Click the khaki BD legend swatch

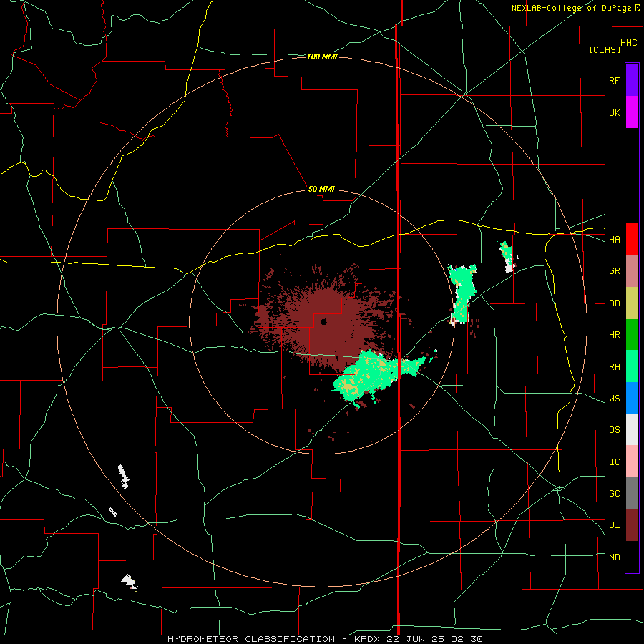coord(632,303)
